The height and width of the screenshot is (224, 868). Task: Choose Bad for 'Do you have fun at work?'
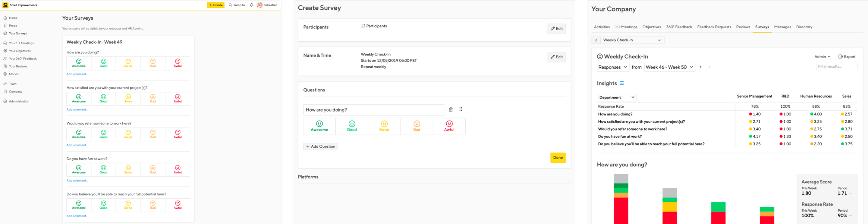[153, 170]
